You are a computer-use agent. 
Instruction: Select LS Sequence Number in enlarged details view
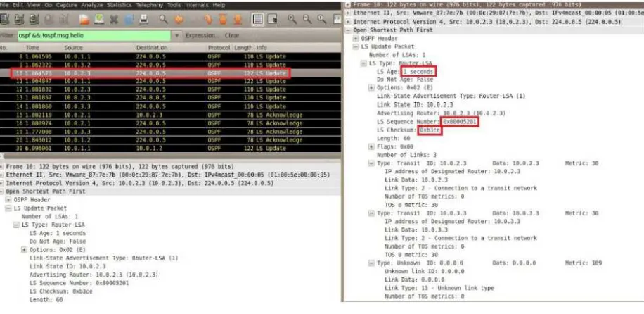(x=427, y=122)
